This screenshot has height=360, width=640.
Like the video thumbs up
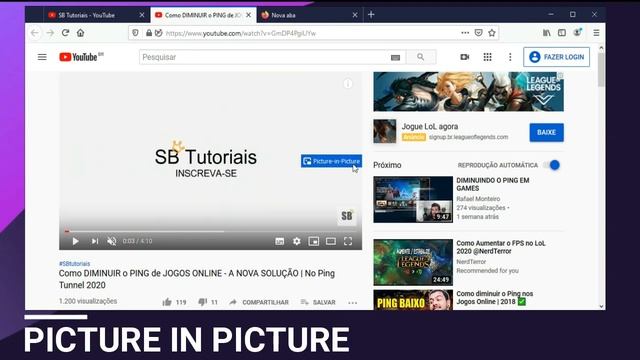click(x=167, y=302)
